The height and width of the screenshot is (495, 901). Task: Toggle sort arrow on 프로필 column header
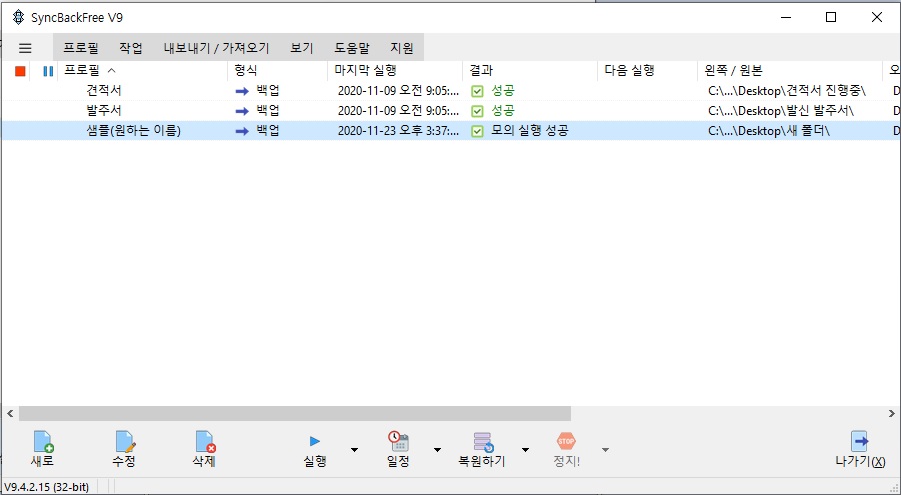pos(111,70)
